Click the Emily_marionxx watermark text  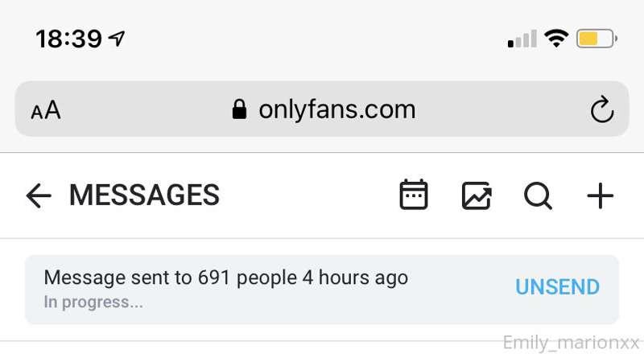[571, 343]
